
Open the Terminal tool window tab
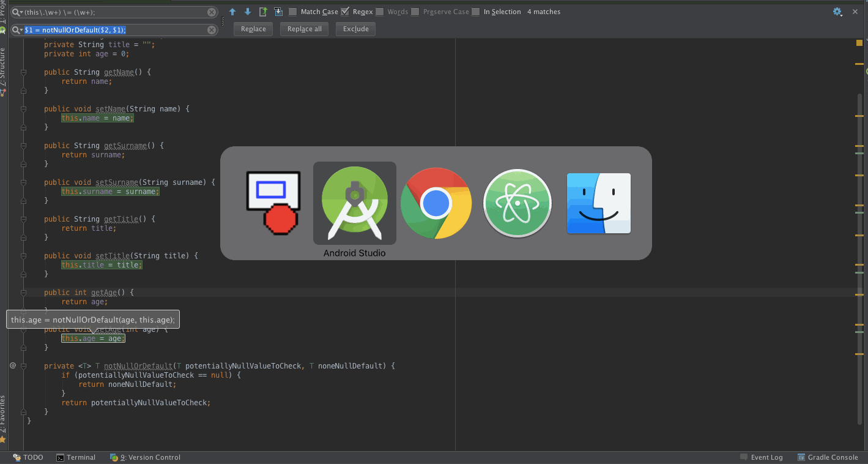(x=76, y=457)
